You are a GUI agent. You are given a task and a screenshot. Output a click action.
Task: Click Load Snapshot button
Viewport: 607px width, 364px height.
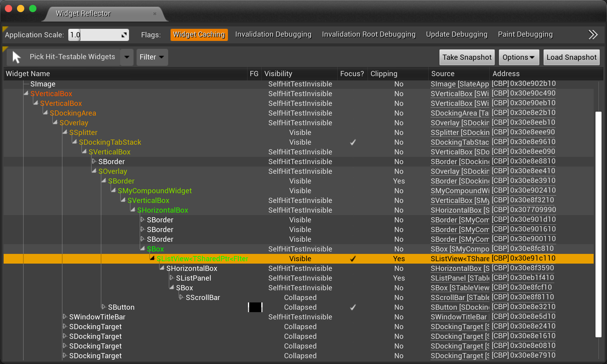coord(571,57)
